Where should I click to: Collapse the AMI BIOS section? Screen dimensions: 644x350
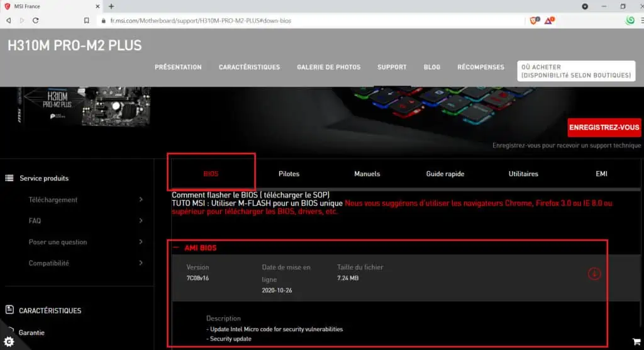(176, 247)
